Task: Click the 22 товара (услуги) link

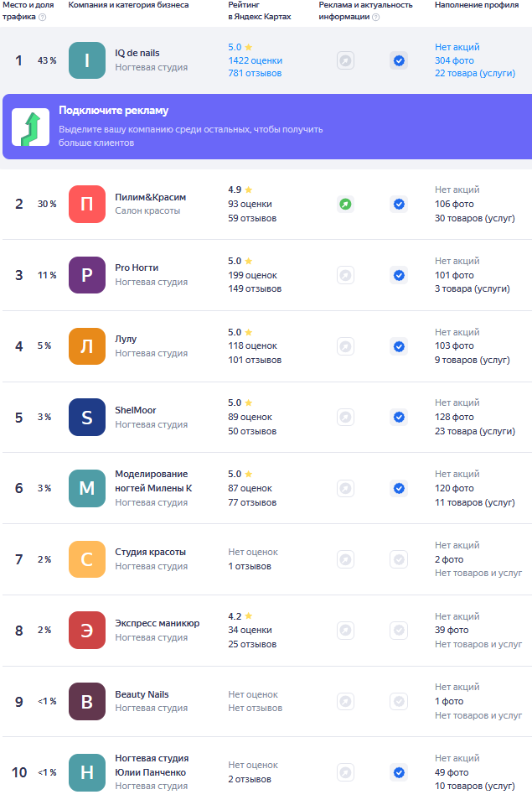Action: pyautogui.click(x=473, y=74)
